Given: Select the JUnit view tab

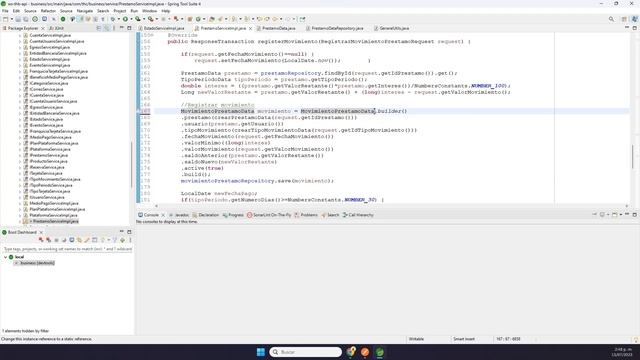Looking at the screenshot, I should tap(56, 28).
